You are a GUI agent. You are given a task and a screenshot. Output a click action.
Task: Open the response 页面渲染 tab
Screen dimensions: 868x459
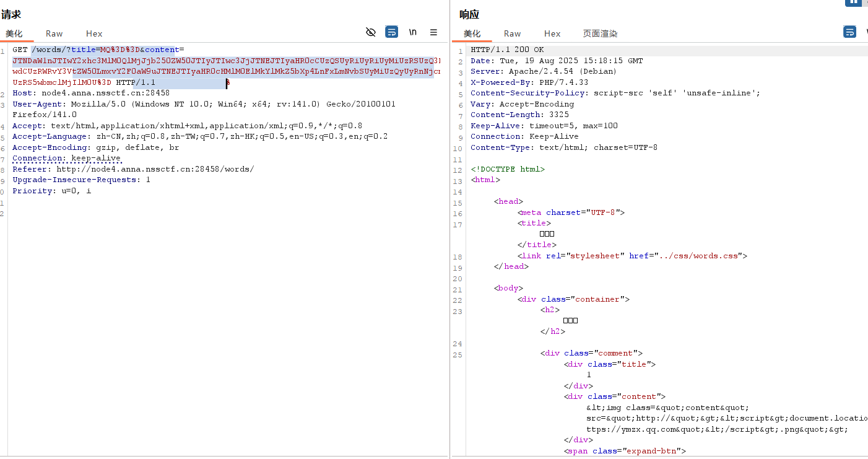pos(600,33)
